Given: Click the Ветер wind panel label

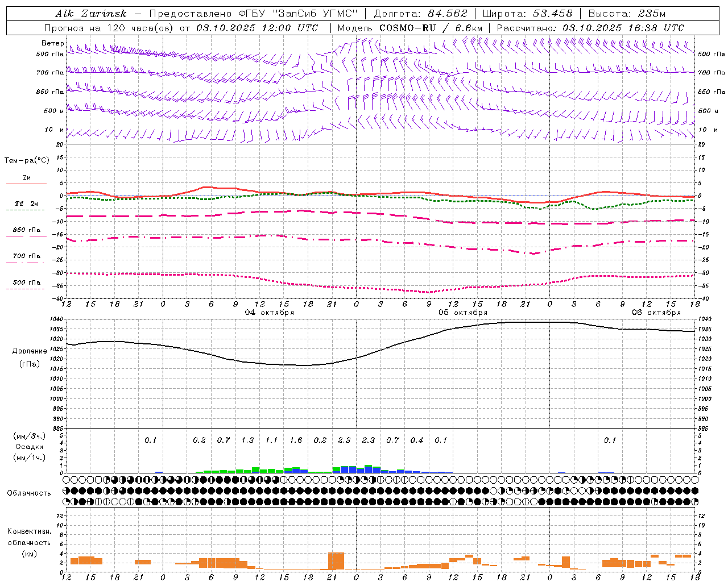Looking at the screenshot, I should [52, 43].
